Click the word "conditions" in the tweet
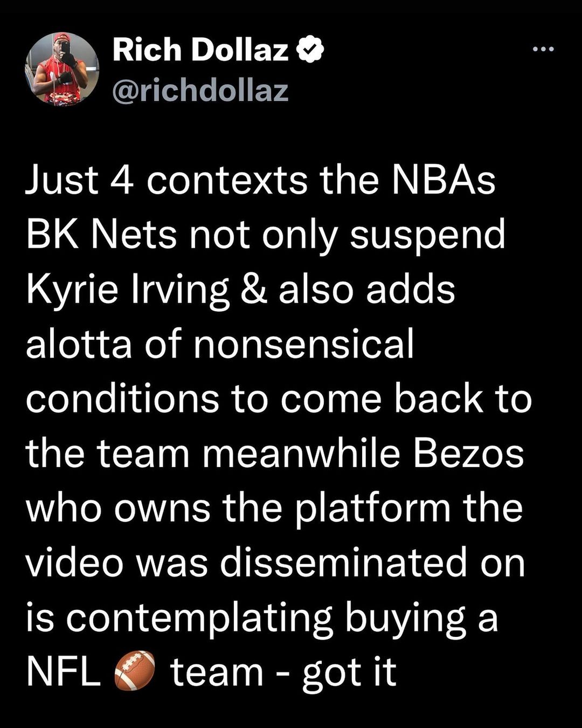The width and height of the screenshot is (582, 728). coord(122,399)
